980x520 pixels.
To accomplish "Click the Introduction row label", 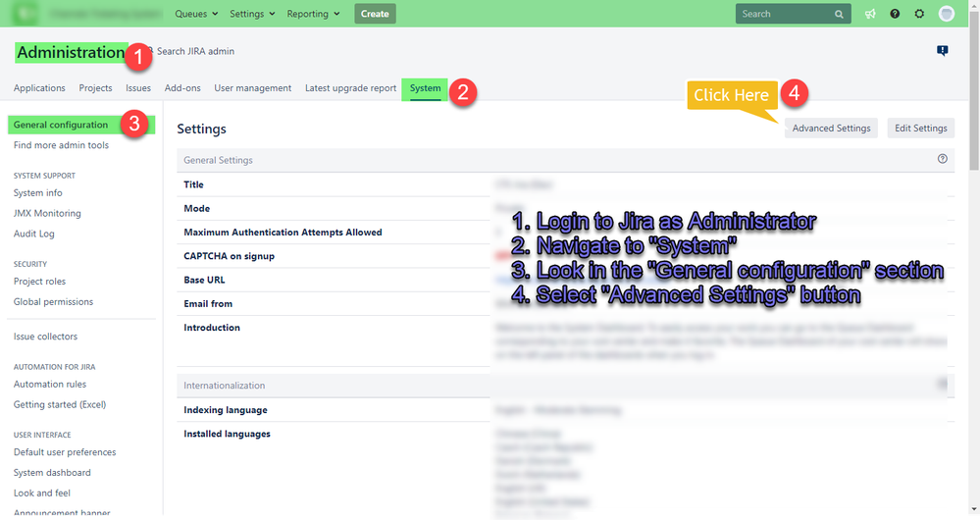I will tap(212, 327).
